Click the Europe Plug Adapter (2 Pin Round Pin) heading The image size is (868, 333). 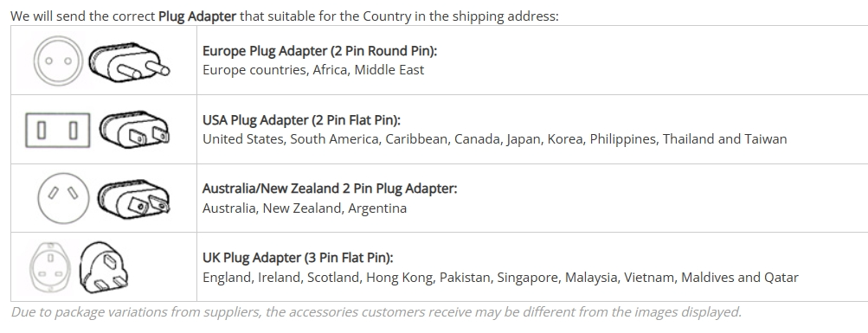[320, 51]
